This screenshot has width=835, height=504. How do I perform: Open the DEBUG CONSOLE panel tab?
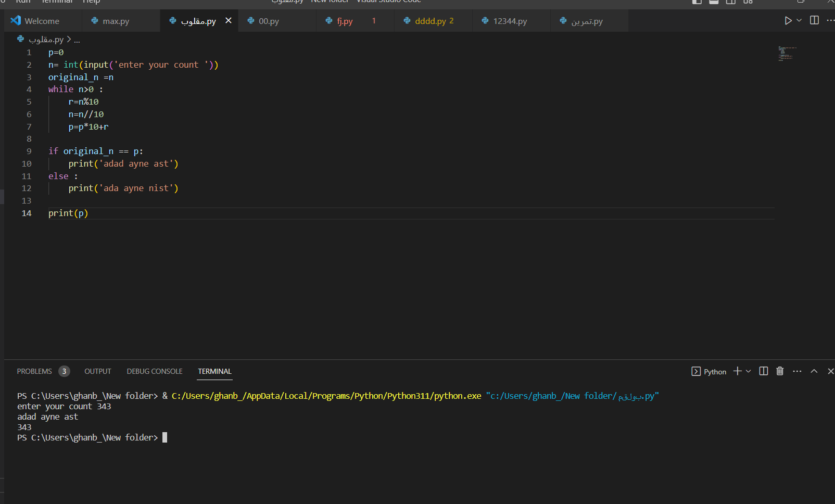pos(155,371)
